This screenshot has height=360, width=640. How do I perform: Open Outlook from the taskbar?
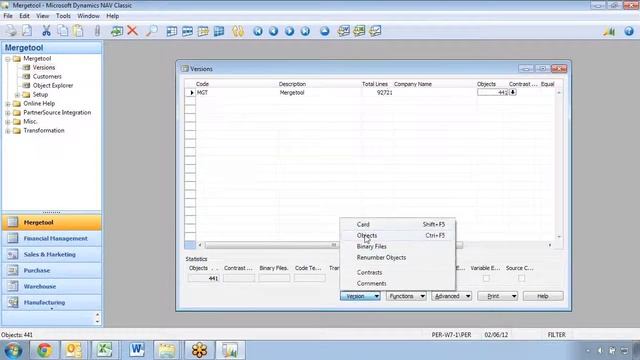click(74, 350)
